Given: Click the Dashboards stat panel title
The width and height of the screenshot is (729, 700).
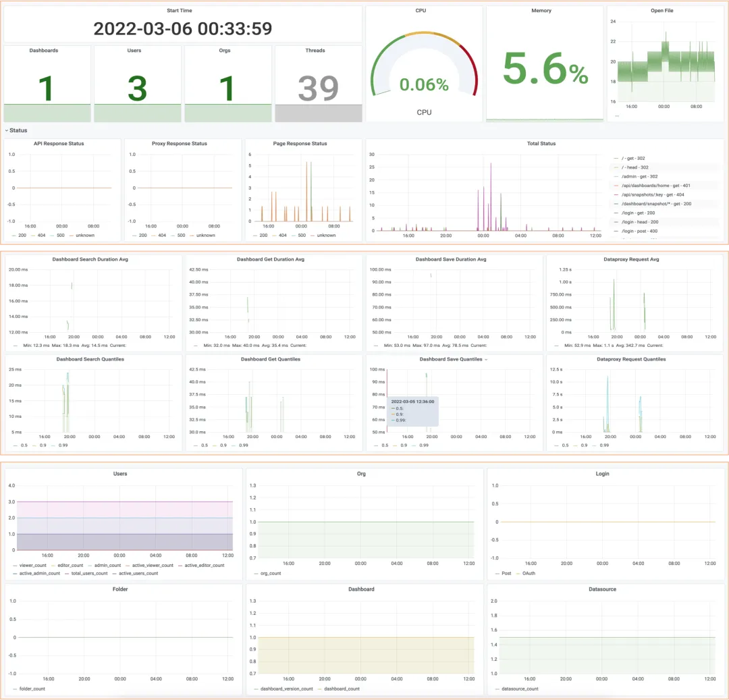Looking at the screenshot, I should click(44, 51).
